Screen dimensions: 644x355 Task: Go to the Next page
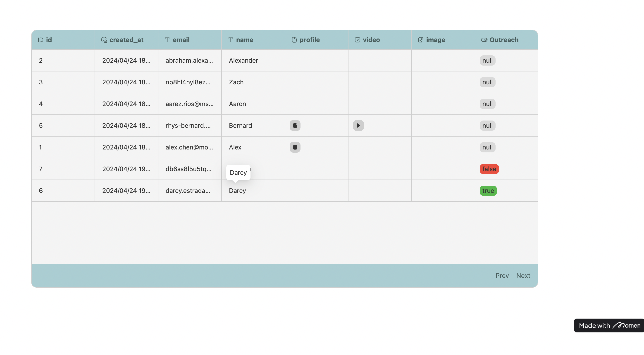(x=523, y=276)
